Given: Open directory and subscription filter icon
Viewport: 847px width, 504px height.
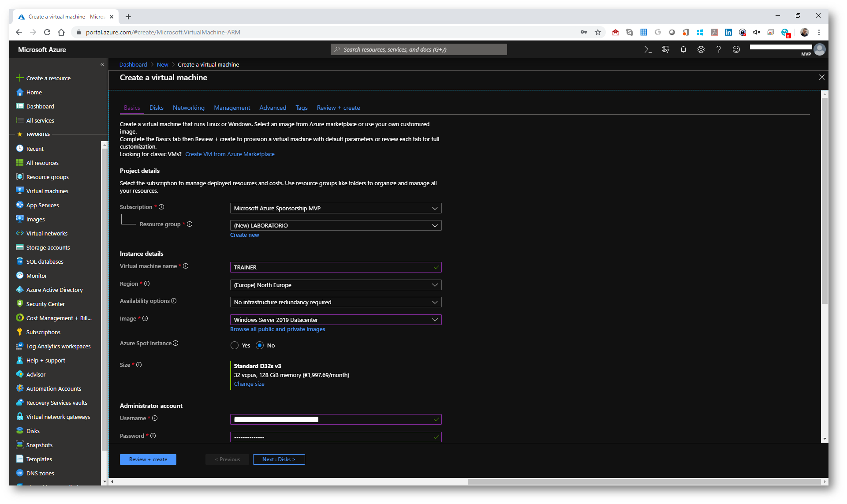Looking at the screenshot, I should click(x=665, y=49).
